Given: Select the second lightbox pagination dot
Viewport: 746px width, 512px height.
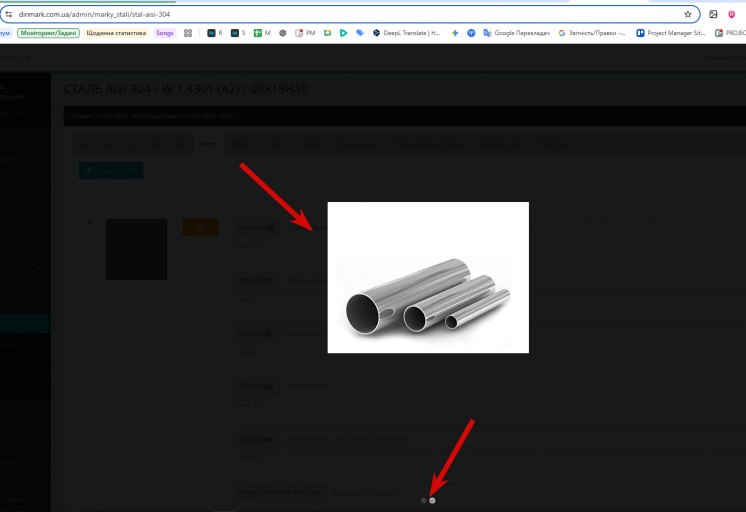Looking at the screenshot, I should 432,500.
